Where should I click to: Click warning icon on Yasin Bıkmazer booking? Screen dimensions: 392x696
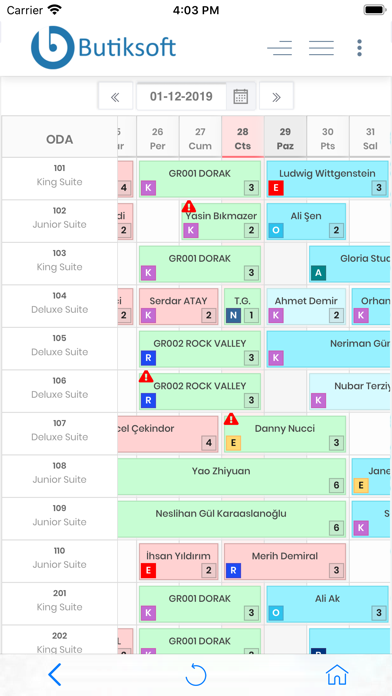coord(189,206)
